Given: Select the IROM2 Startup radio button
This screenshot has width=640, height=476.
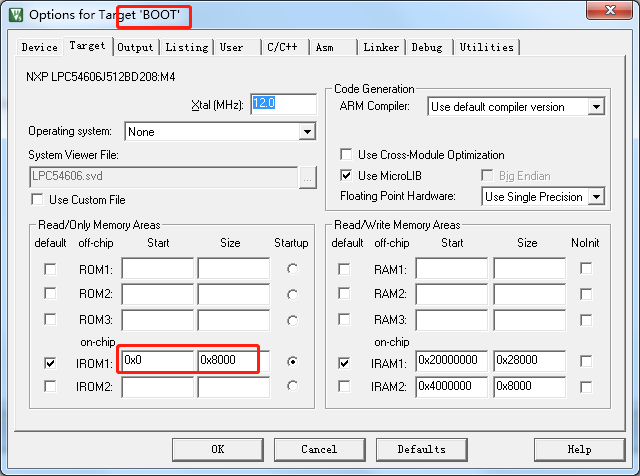Looking at the screenshot, I should pyautogui.click(x=292, y=386).
